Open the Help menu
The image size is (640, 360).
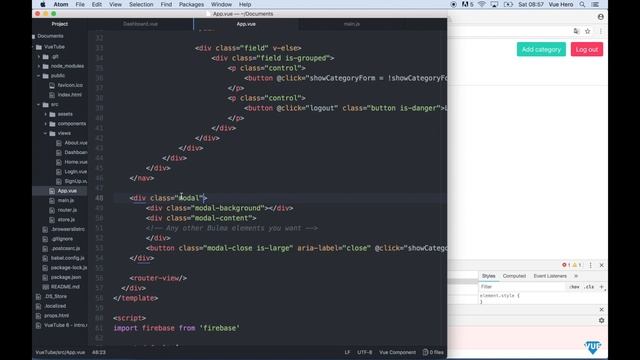[x=245, y=4]
